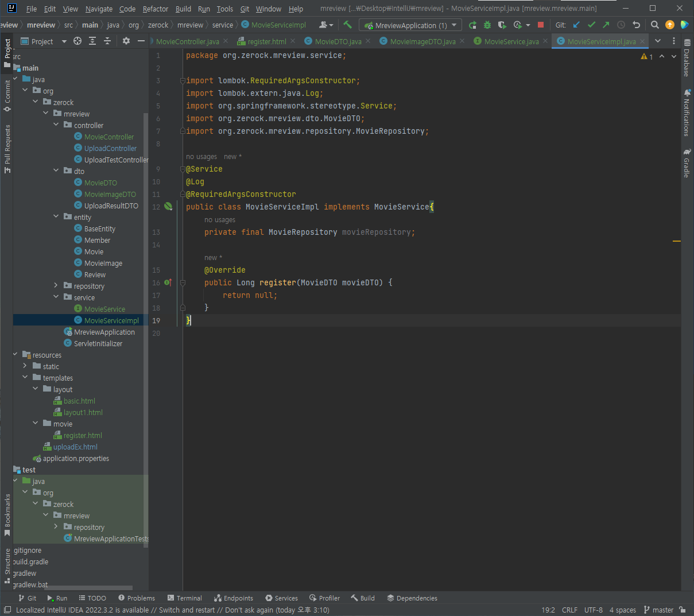Commit changes with Git green checkmark
This screenshot has width=694, height=616.
[591, 25]
